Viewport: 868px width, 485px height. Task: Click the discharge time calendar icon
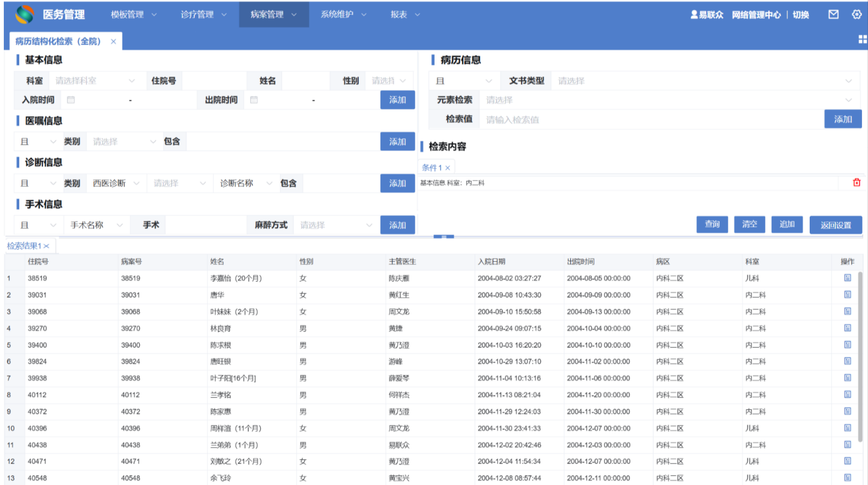click(254, 100)
